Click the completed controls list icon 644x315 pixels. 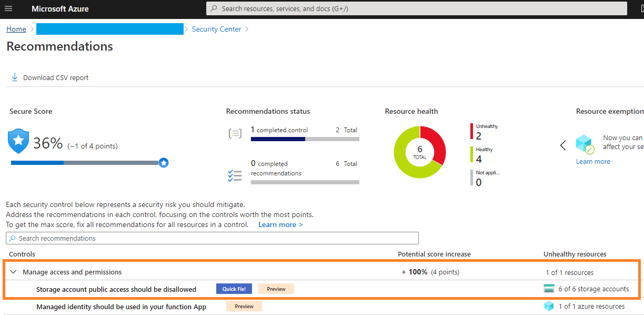235,133
